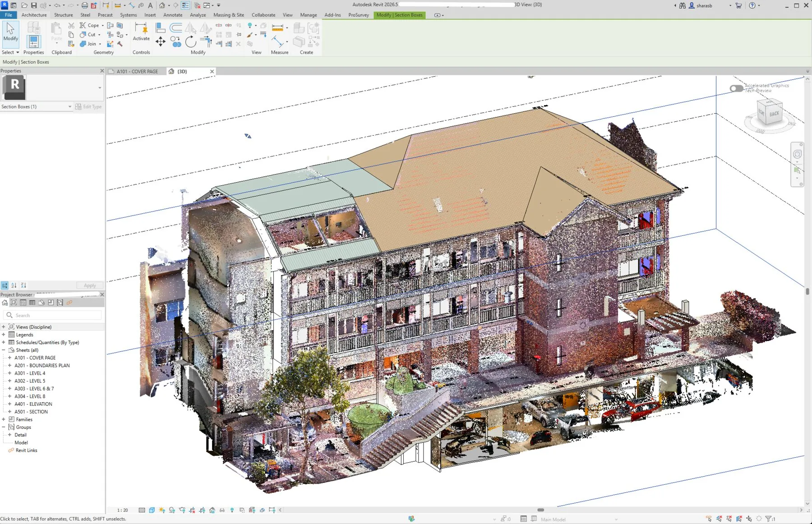This screenshot has width=812, height=524.
Task: Expand the Views (Discipline) tree node
Action: (4, 326)
